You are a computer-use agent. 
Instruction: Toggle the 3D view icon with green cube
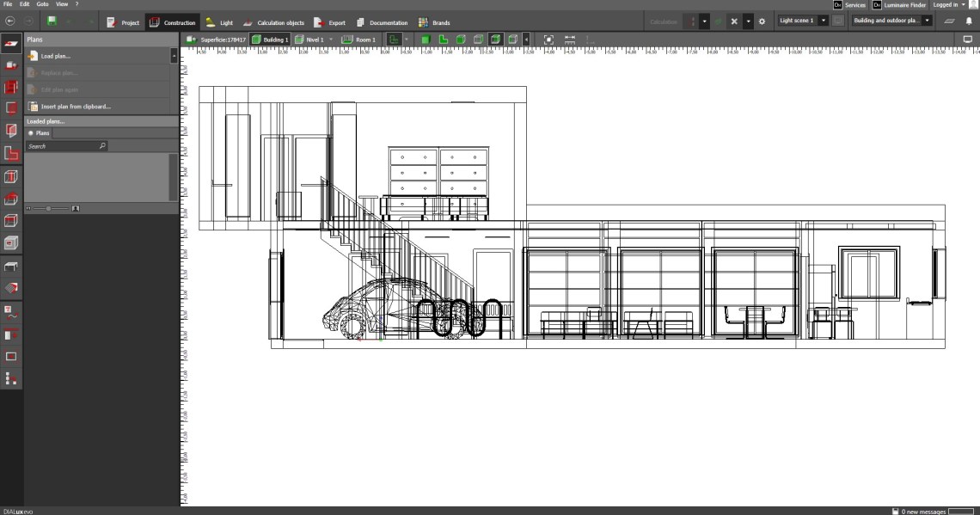(426, 40)
